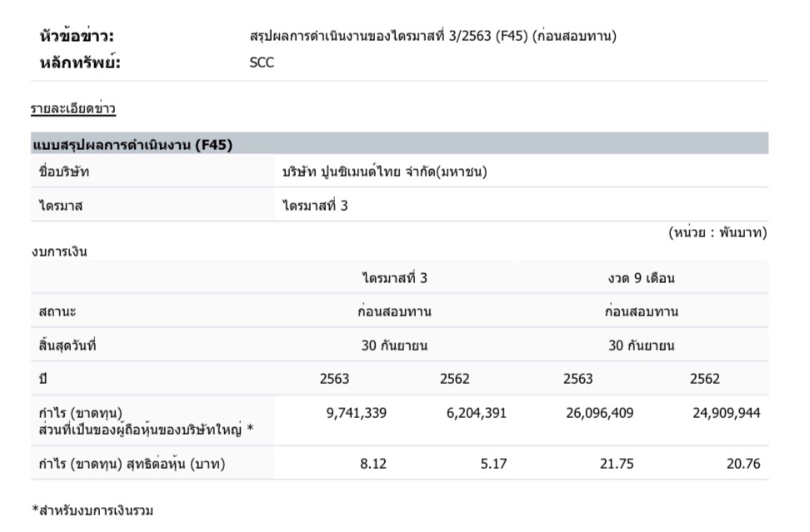The width and height of the screenshot is (810, 532).
Task: Click the สถานะ row label
Action: tap(57, 311)
